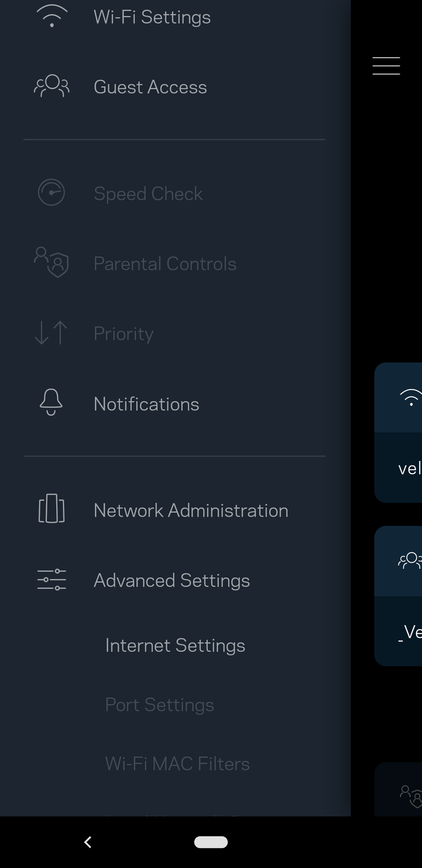Open Internet Settings submenu link
422x868 pixels.
pyautogui.click(x=175, y=646)
